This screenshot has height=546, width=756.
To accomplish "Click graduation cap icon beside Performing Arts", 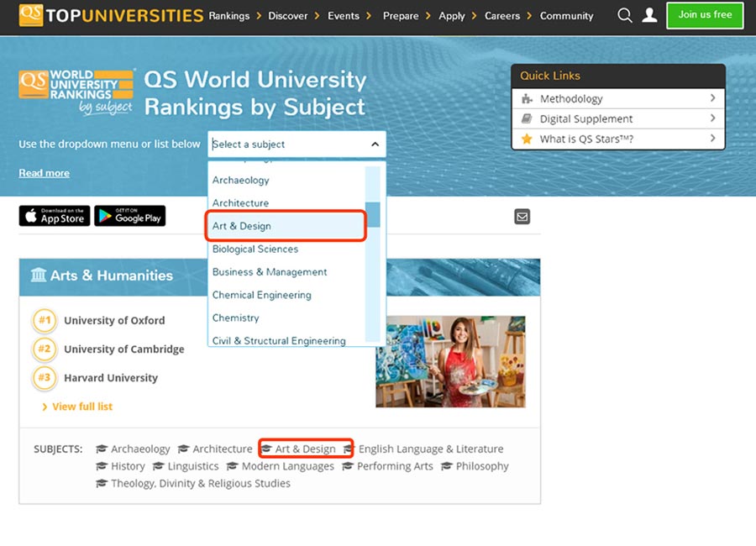I will coord(348,466).
